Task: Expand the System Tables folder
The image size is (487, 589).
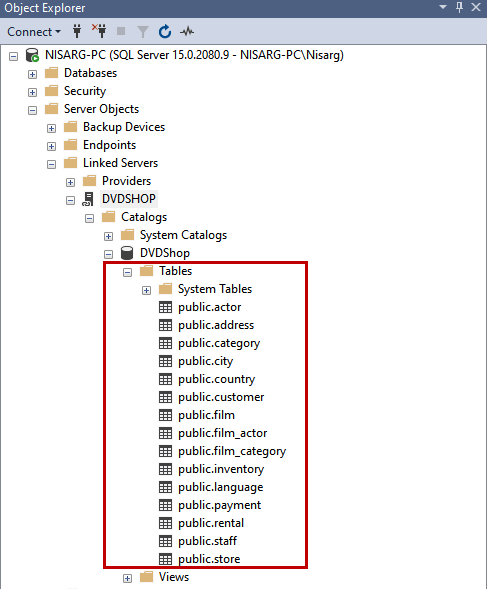Action: coord(147,290)
